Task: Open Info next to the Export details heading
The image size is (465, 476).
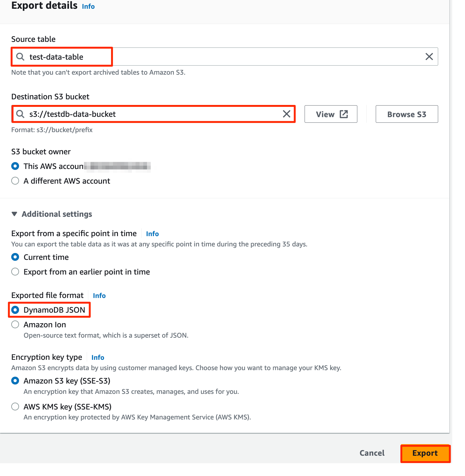Action: (88, 6)
